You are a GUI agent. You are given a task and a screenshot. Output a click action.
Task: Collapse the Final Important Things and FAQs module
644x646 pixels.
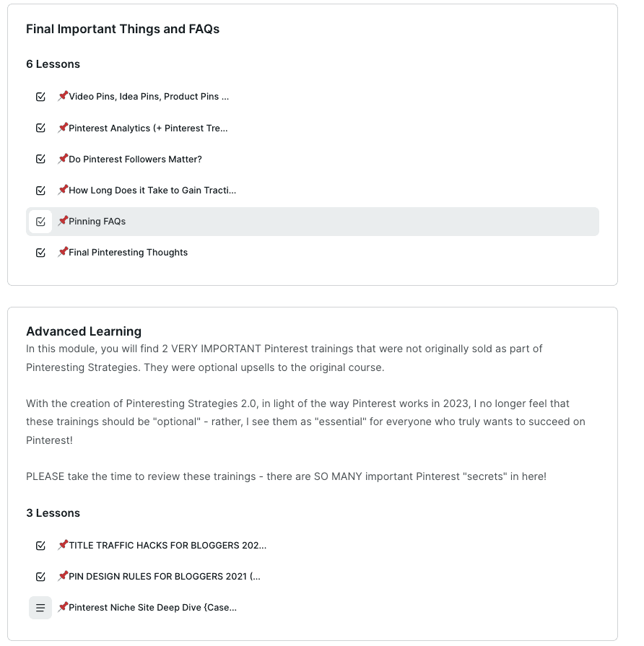point(123,29)
